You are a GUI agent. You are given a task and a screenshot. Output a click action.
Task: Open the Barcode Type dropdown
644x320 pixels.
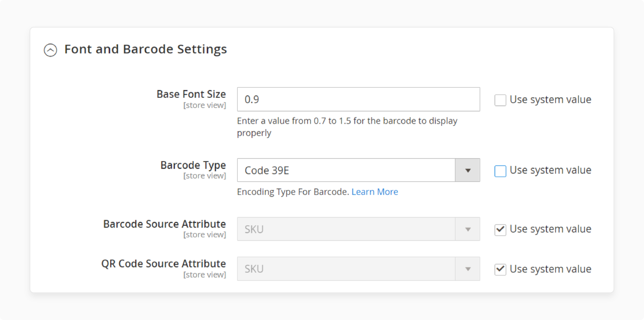click(x=358, y=170)
